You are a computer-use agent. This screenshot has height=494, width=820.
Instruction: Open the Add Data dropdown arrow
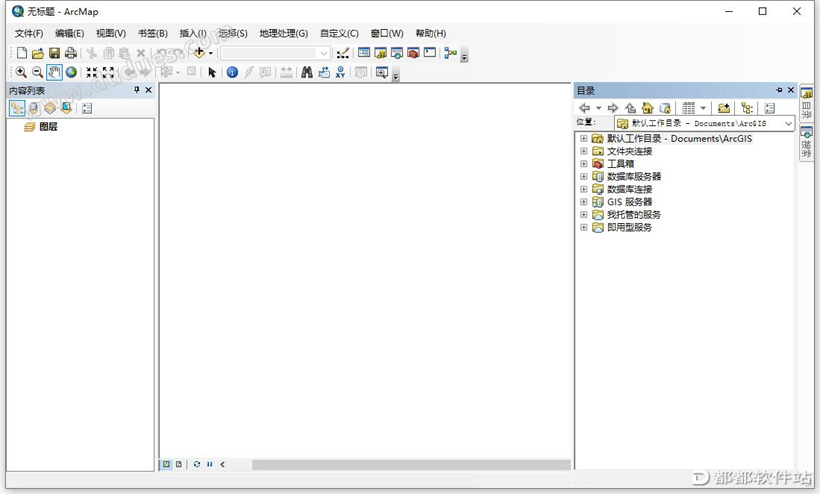(x=211, y=53)
